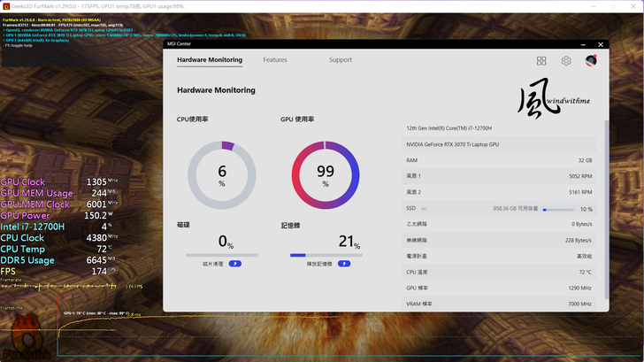Minimize the MSI Center window

point(583,44)
